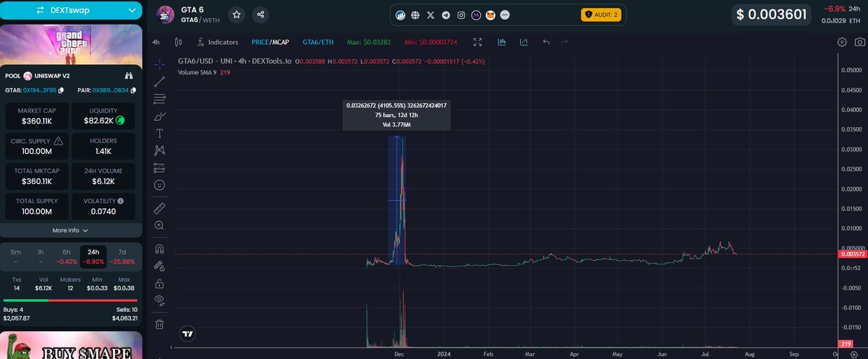Toggle GTA6/ETH pair denomination
The image size is (868, 359).
318,43
